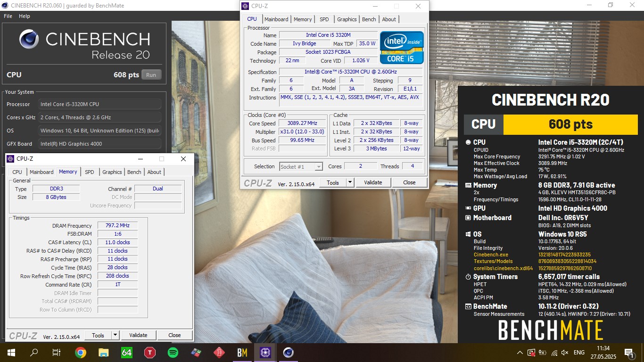Switch to Memory tab in front CPU-Z
Image resolution: width=644 pixels, height=362 pixels.
point(303,19)
